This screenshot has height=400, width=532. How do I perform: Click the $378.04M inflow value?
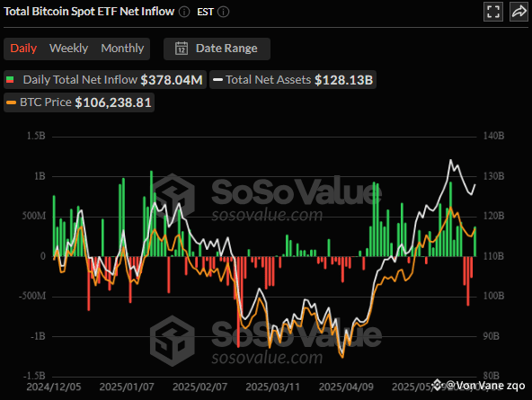point(172,80)
